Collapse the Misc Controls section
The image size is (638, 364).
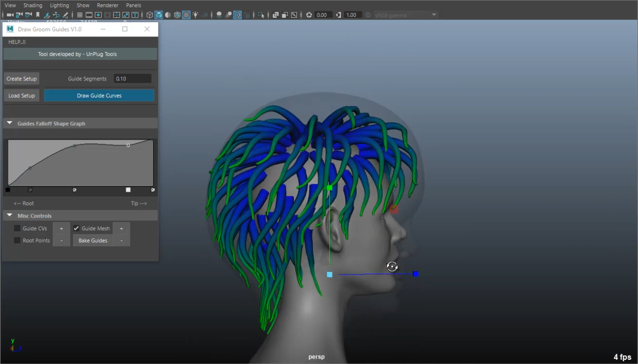click(10, 216)
